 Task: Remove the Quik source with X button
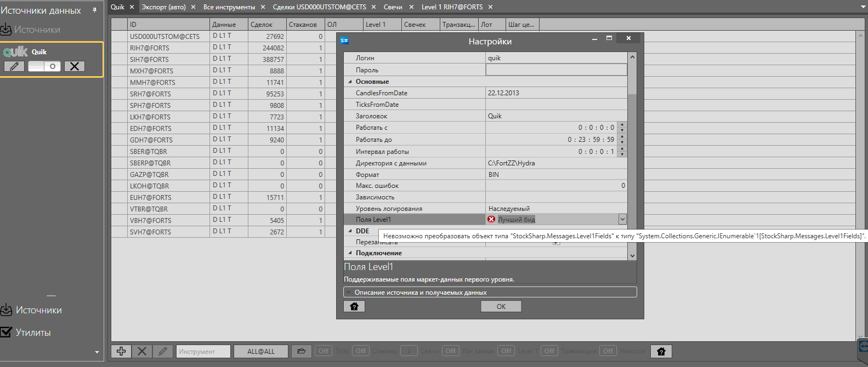75,66
